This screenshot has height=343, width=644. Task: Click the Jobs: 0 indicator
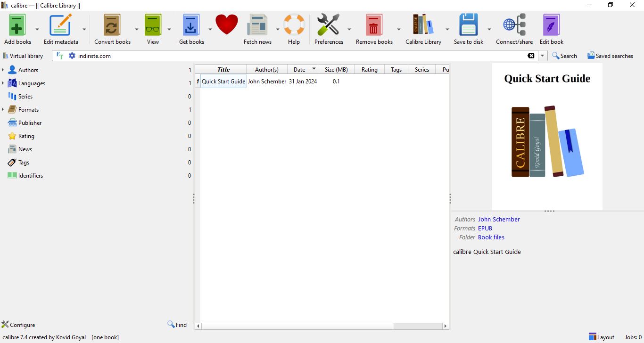pyautogui.click(x=633, y=337)
